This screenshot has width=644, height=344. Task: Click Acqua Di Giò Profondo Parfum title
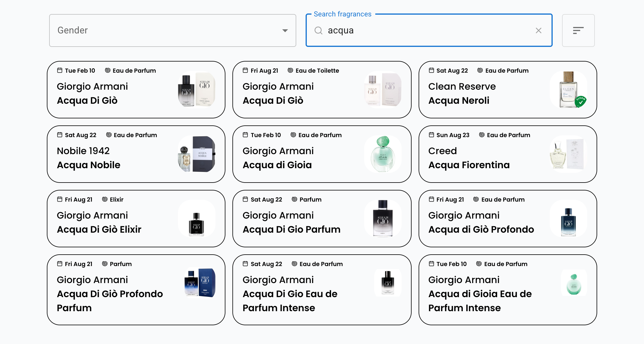click(110, 301)
